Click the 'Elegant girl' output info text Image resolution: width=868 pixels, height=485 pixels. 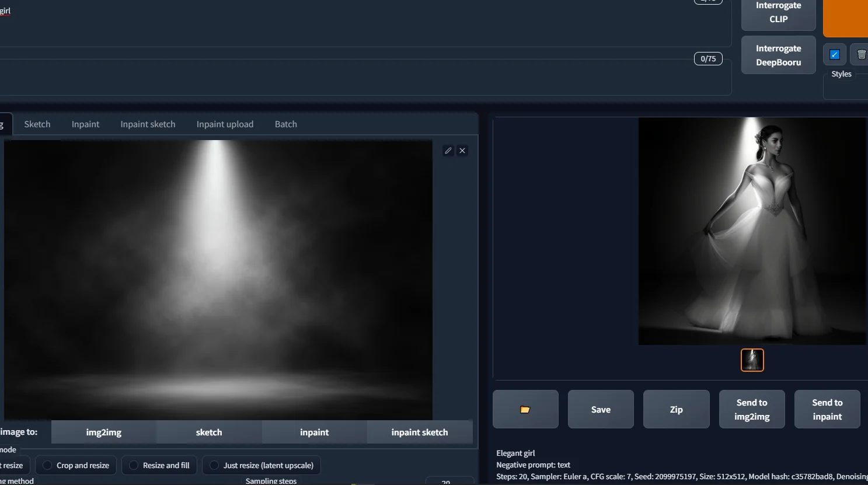tap(515, 453)
